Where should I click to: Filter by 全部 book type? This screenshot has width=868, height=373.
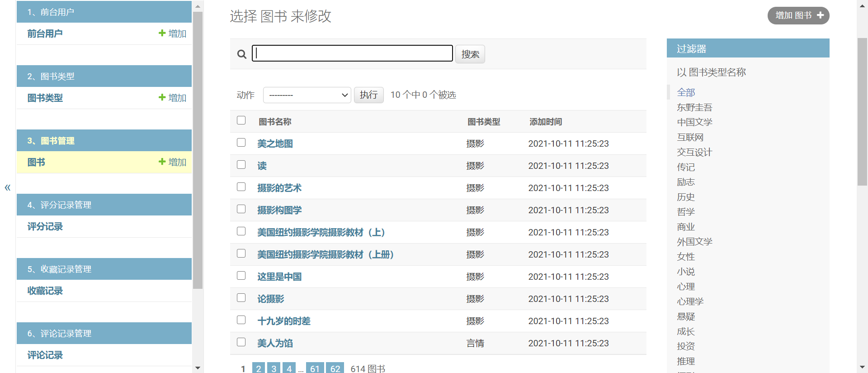(x=686, y=92)
